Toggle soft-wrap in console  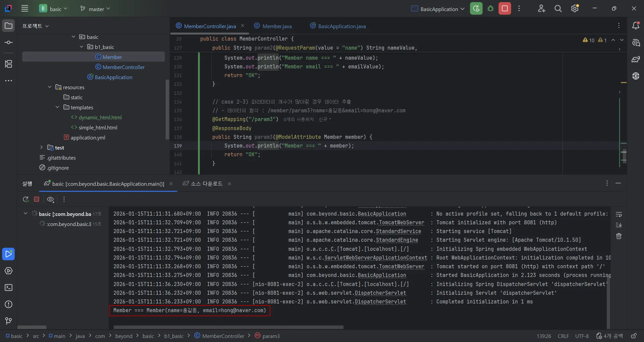pos(619,214)
